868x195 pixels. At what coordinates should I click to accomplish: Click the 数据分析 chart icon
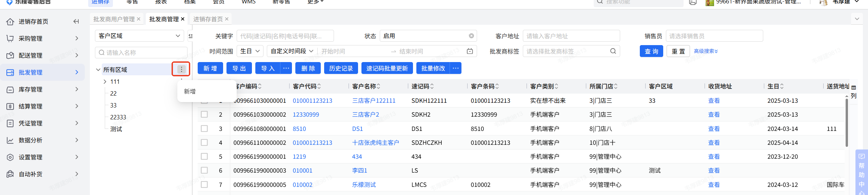coord(10,140)
